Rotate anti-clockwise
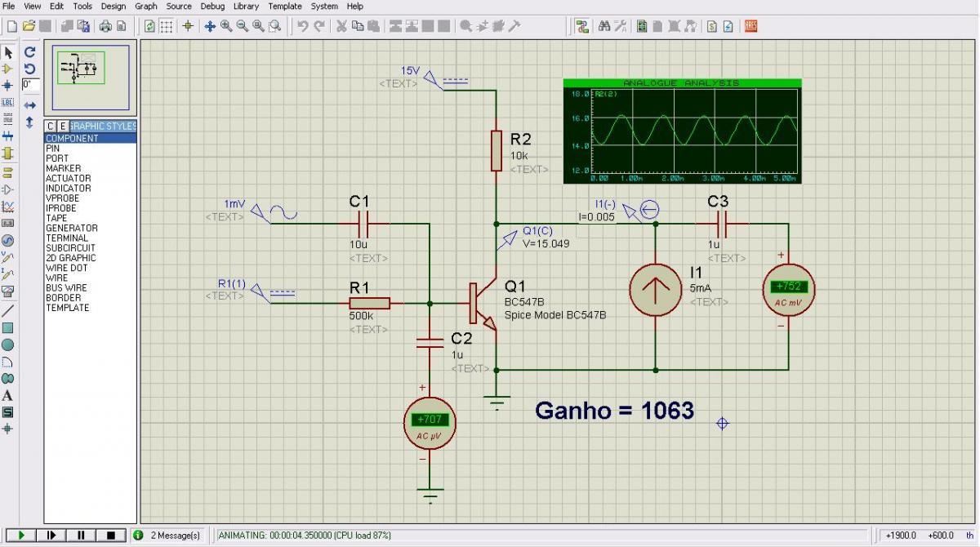The width and height of the screenshot is (980, 547). pyautogui.click(x=29, y=69)
